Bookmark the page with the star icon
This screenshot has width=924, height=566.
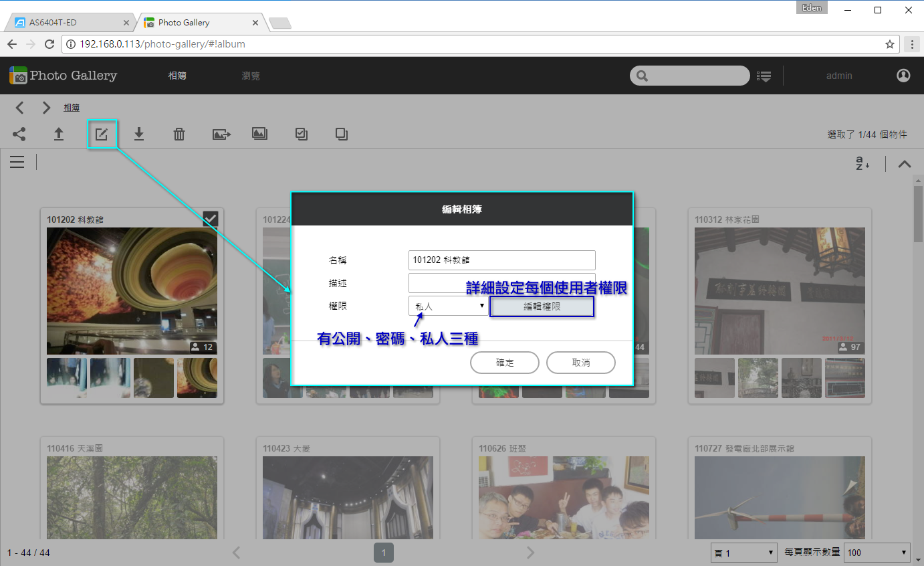[890, 44]
